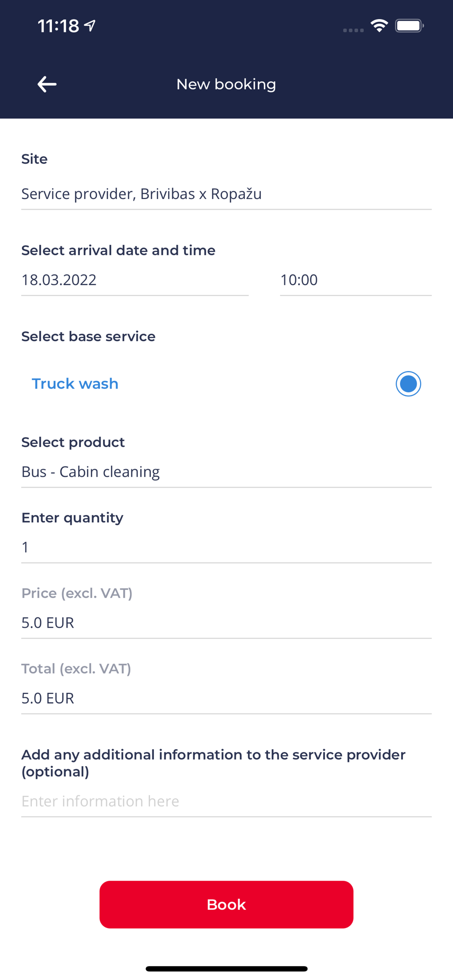Tap the Wi-Fi icon in the status bar

point(379,25)
